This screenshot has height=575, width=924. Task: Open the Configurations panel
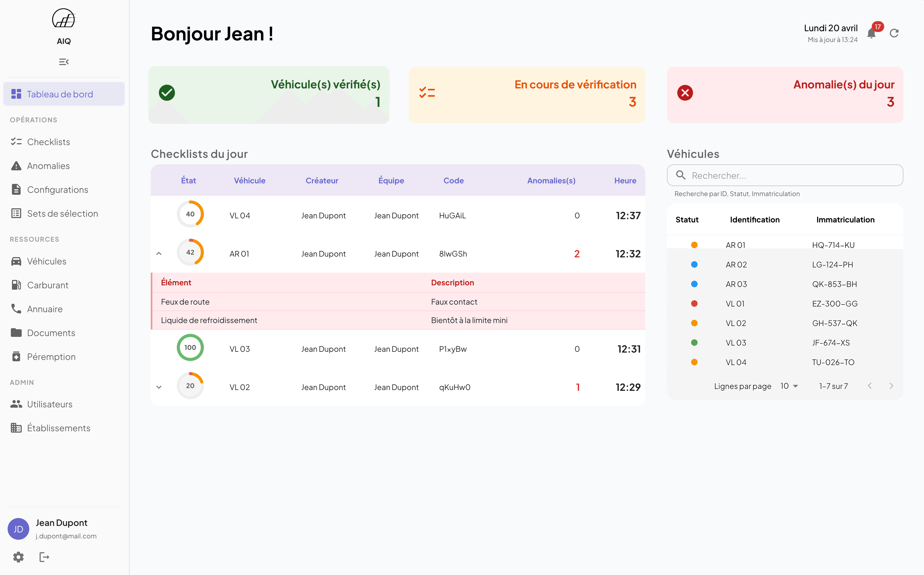click(58, 189)
